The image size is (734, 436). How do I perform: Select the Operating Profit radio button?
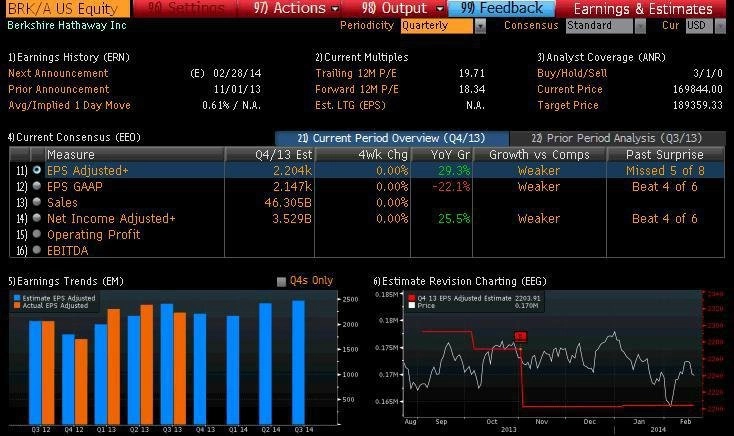(37, 234)
